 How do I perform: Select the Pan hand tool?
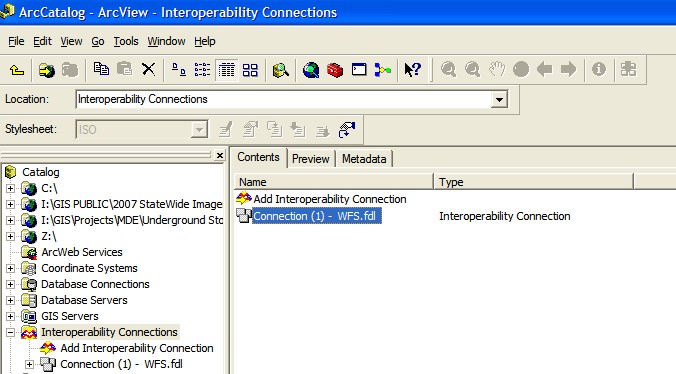coord(497,69)
